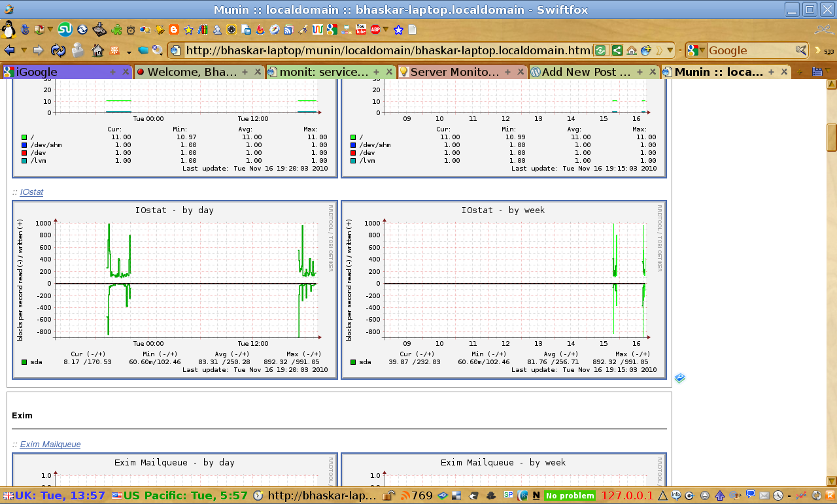Click the vertical scrollbar thumb
The height and width of the screenshot is (504, 837).
point(832,137)
